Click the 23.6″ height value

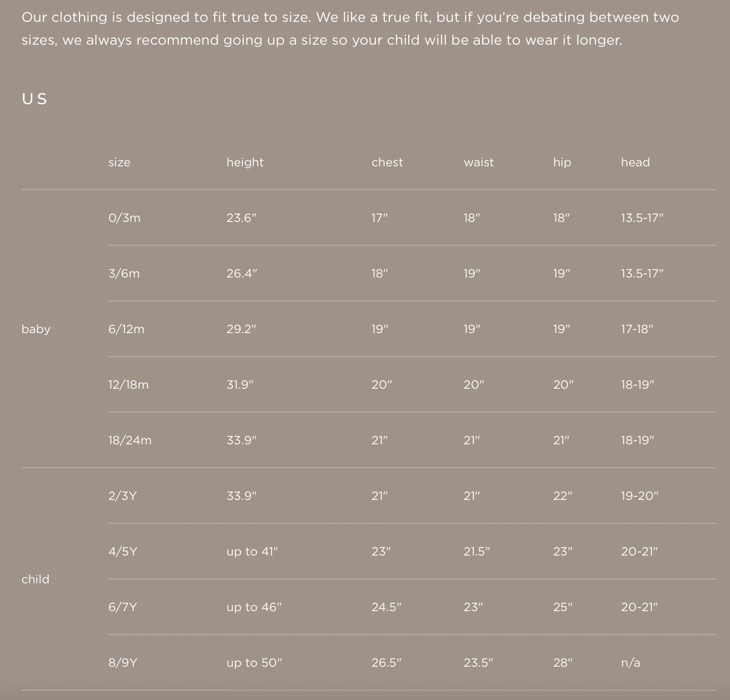coord(241,218)
